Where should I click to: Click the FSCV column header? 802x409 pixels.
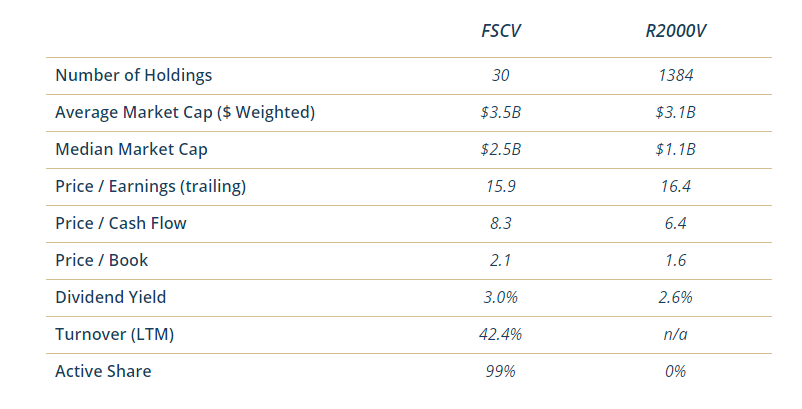[501, 29]
